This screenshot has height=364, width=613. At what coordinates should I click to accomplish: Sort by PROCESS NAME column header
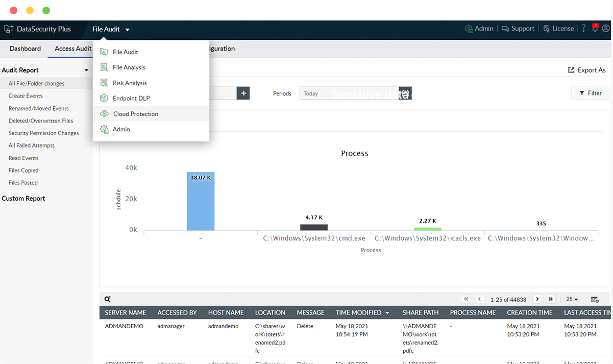(473, 312)
